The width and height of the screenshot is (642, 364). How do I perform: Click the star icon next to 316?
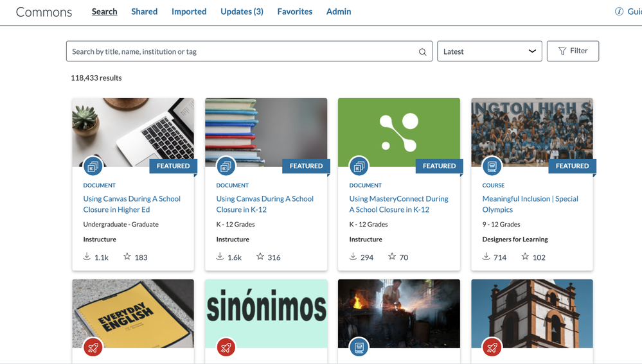click(x=260, y=257)
